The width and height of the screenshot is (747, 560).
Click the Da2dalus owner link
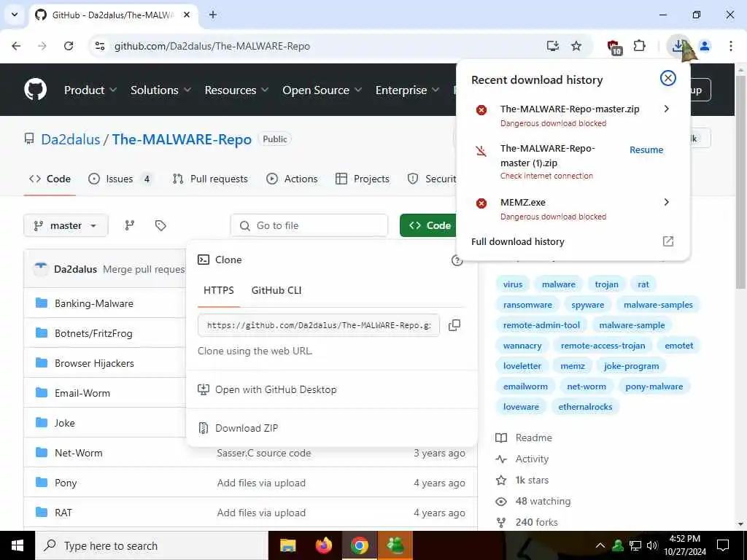click(71, 139)
